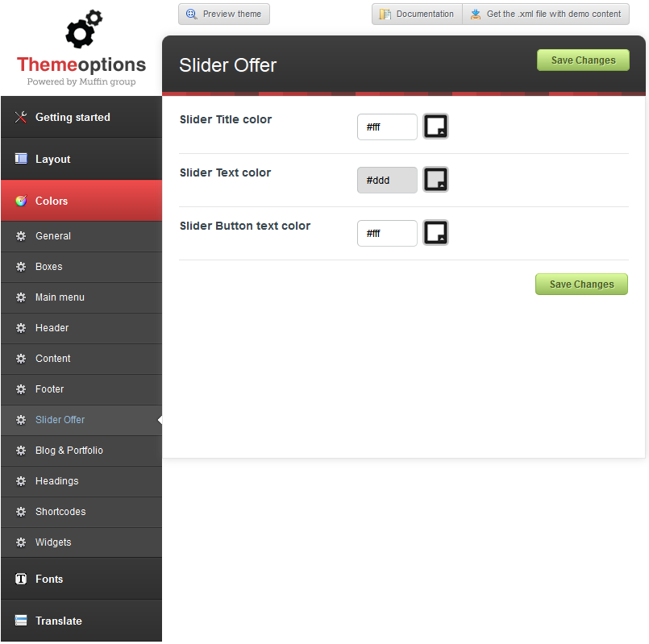Click the Getting started tools icon
649x644 pixels.
pos(21,117)
